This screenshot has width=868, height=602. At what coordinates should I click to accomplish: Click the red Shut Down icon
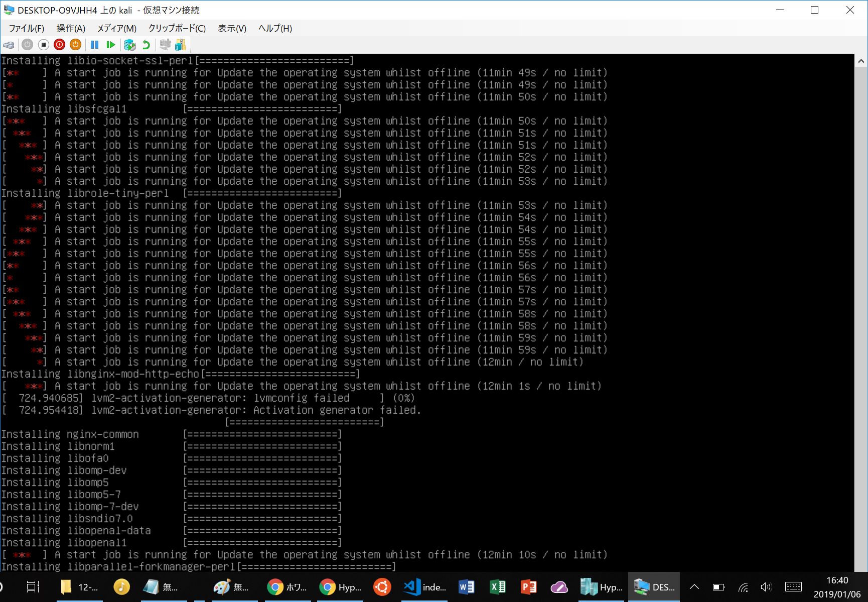click(59, 45)
